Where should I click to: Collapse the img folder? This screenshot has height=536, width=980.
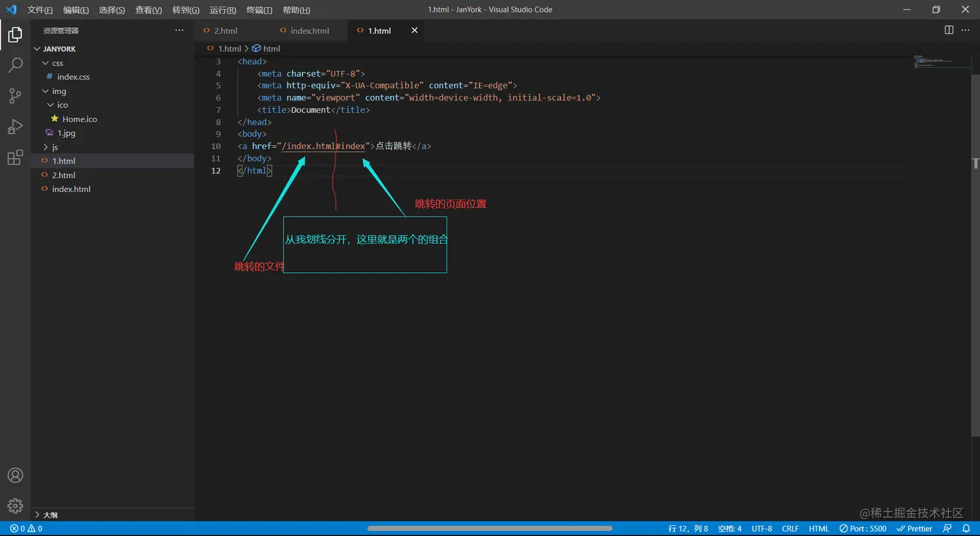tap(112, 91)
